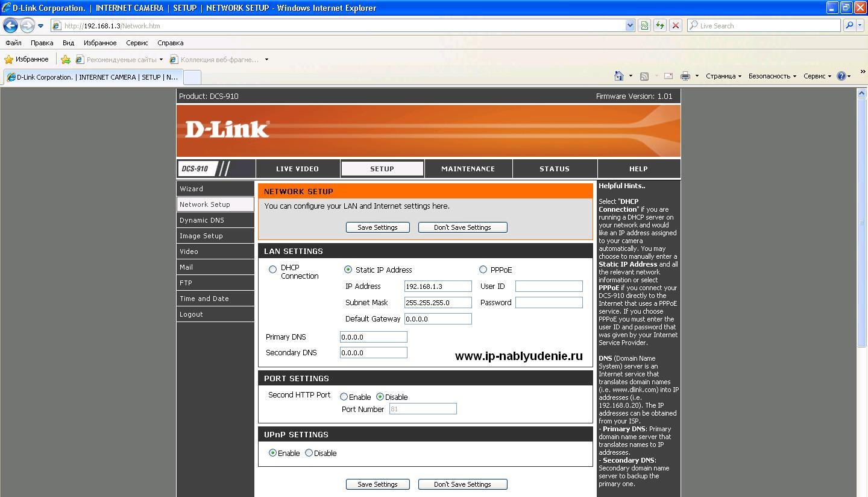
Task: Select Static IP Address radio button
Action: [348, 270]
